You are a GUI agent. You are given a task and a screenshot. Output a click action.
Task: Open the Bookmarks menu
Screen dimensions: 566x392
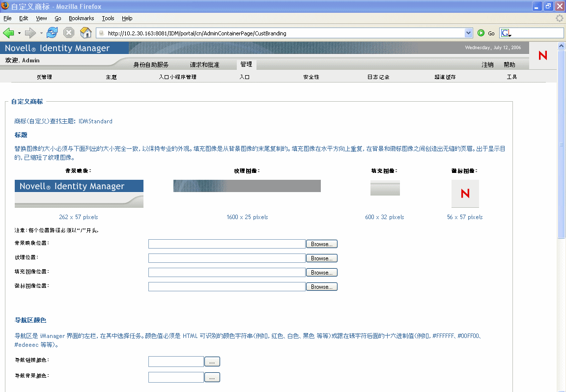pos(81,18)
